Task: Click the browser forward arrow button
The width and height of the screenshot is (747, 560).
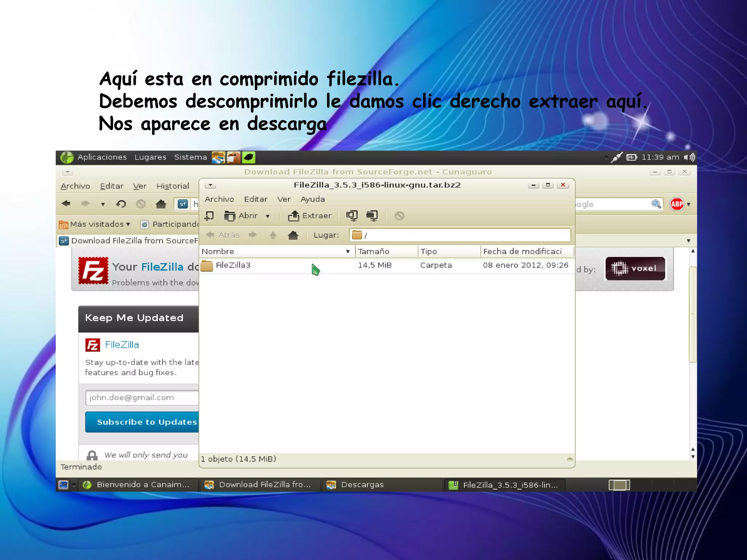Action: 85,204
